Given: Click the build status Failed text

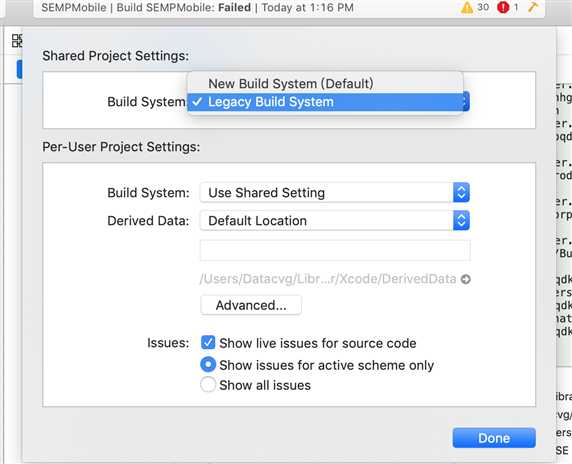Looking at the screenshot, I should point(234,7).
